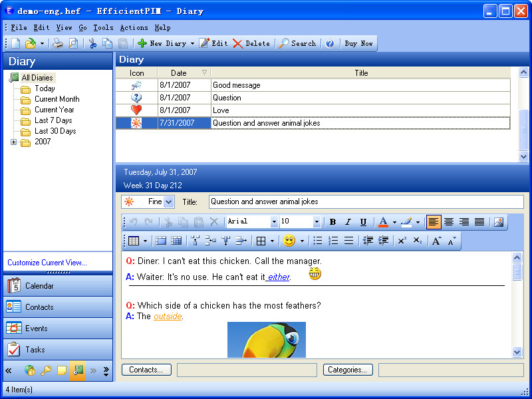The image size is (532, 399).
Task: Open the Fine weather dropdown
Action: 169,202
